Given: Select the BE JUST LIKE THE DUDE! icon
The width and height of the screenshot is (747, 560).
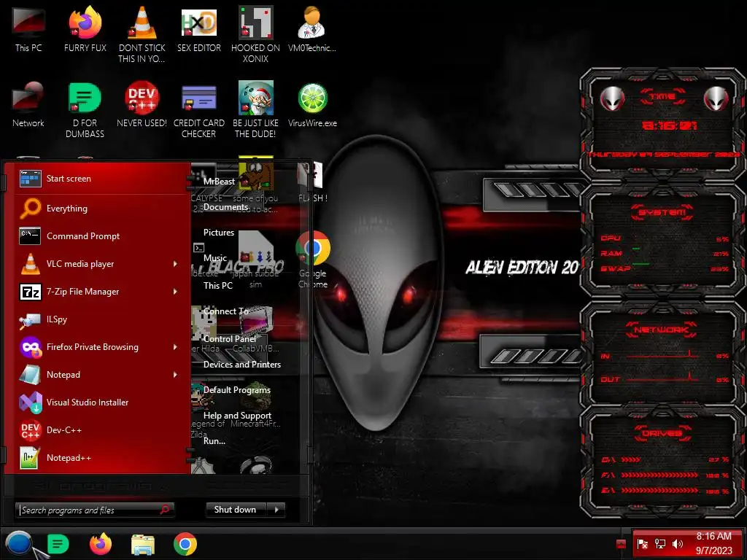Looking at the screenshot, I should [x=256, y=109].
